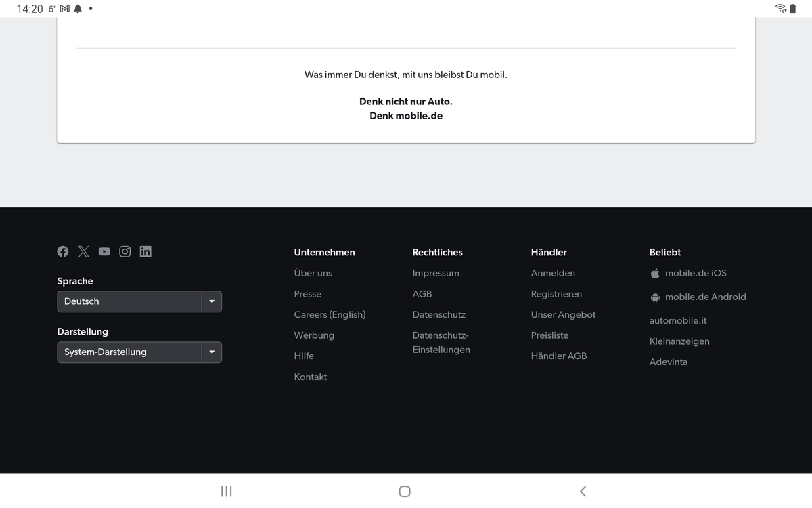Viewport: 812px width, 508px height.
Task: Tap the Wi-Fi status icon
Action: point(781,9)
